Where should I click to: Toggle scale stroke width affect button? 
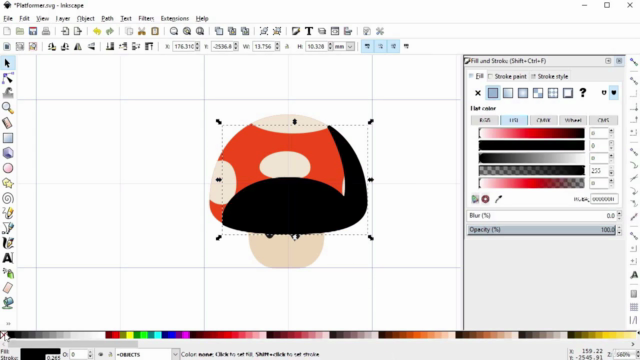(x=367, y=47)
